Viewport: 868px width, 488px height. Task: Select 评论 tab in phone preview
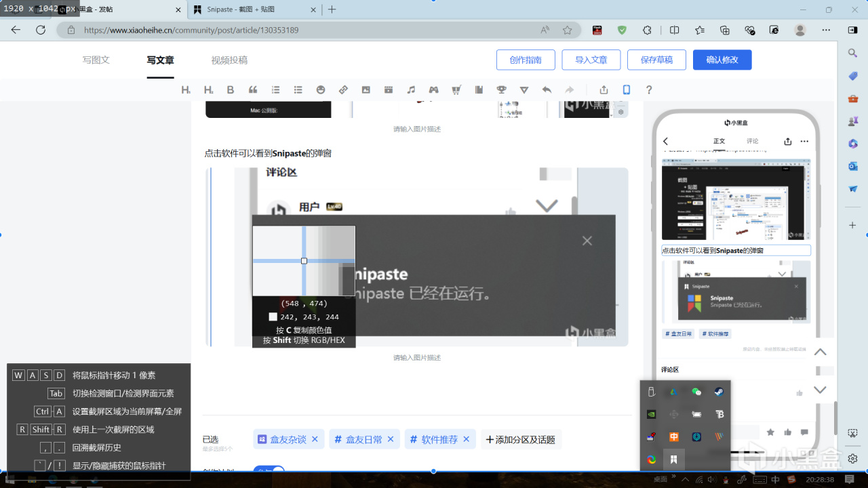(753, 142)
